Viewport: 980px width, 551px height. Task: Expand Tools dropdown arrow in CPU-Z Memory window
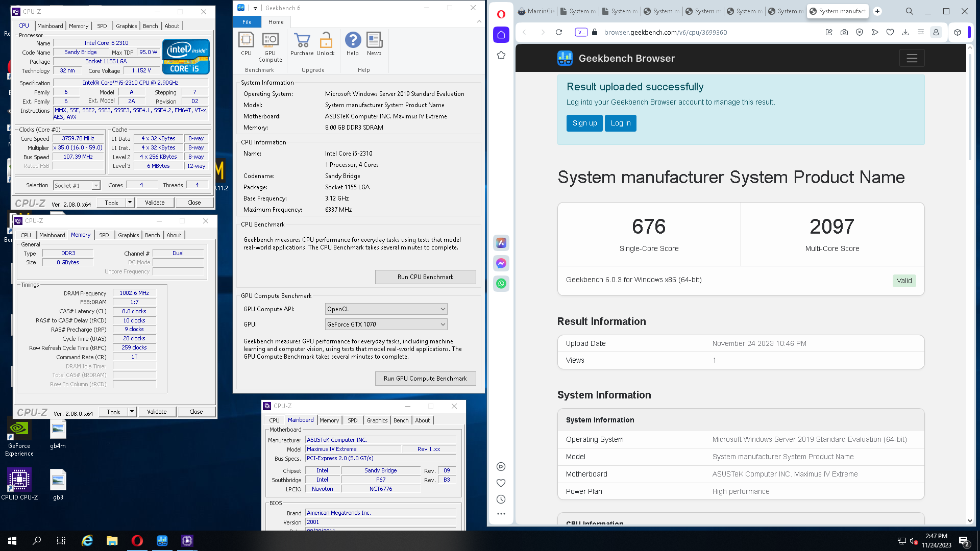[132, 412]
